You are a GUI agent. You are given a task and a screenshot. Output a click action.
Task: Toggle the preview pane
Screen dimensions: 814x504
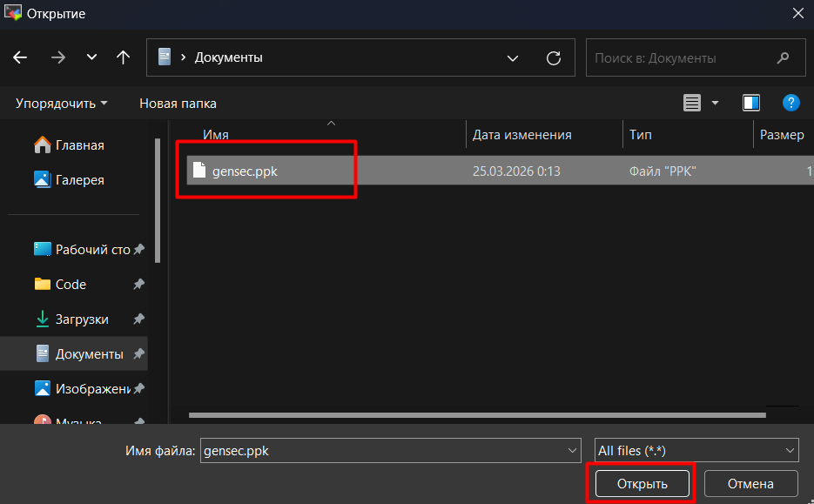[751, 103]
